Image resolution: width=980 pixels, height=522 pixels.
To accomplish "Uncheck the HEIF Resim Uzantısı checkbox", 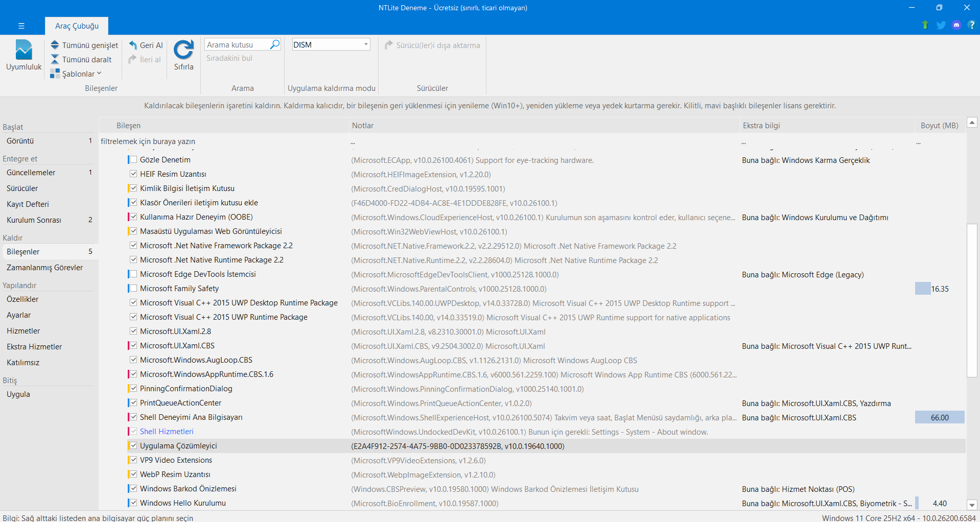I will tap(133, 174).
